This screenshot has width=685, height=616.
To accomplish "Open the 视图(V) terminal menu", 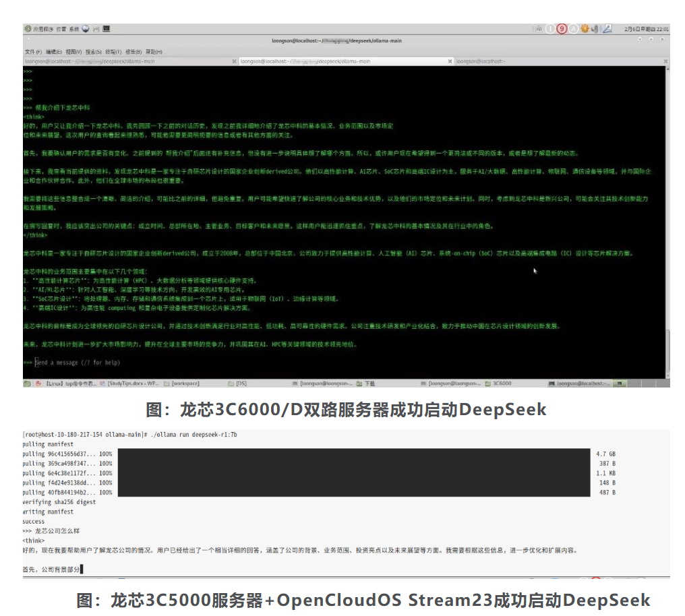I will tap(73, 51).
